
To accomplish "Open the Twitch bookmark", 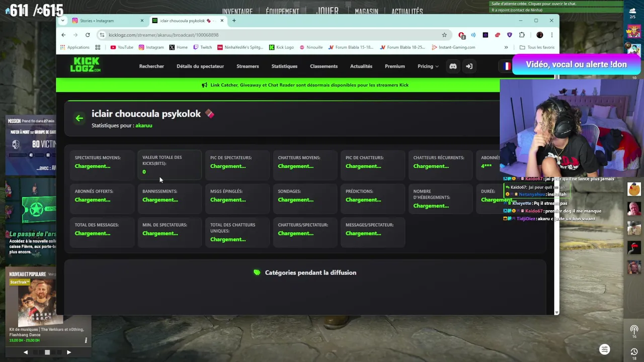I will [x=203, y=47].
